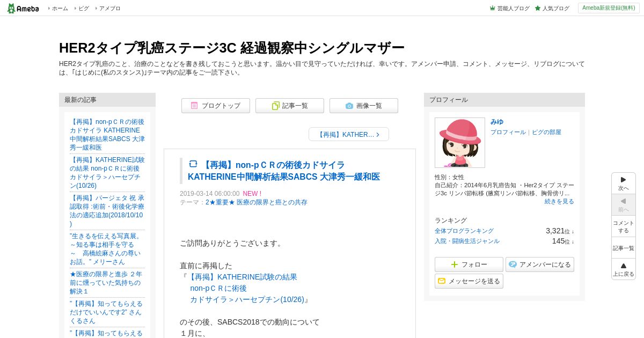Click 次へ arrow in floating navigation
Viewport: 644px width, 338px height.
tap(624, 183)
